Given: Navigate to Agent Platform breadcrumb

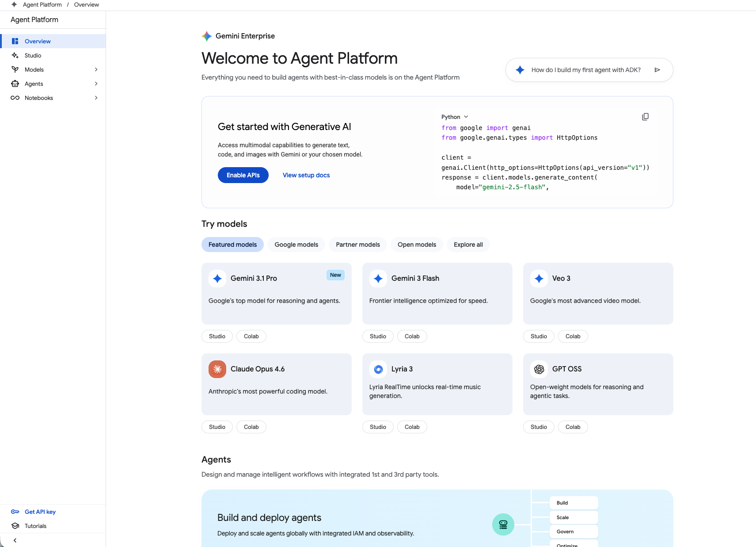Looking at the screenshot, I should 42,4.
